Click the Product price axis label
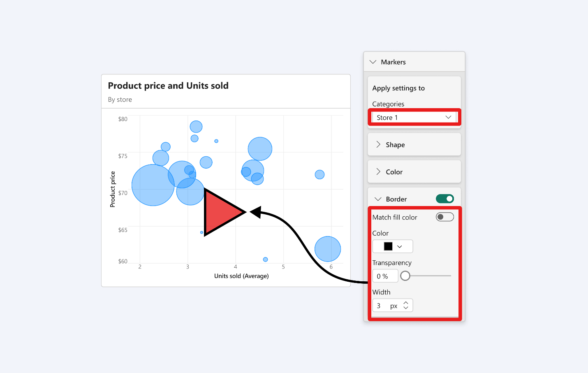Screen dimensions: 588x373 point(113,189)
